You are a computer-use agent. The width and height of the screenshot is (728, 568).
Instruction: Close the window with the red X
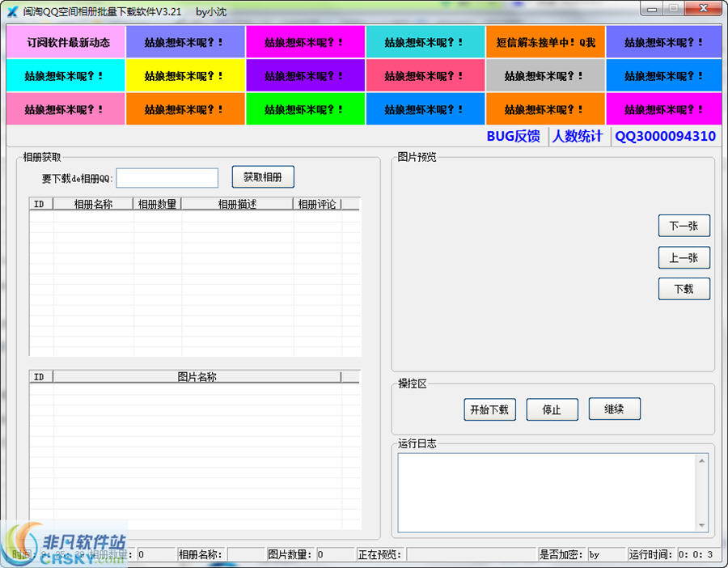coord(703,9)
